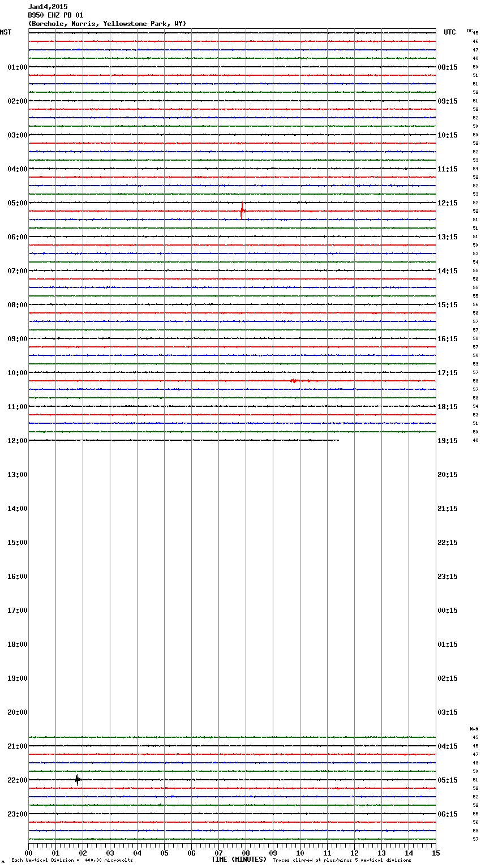Viewport: 481px width, 868px height.
Task: Click the 17:15 UTC time label
Action: point(448,373)
